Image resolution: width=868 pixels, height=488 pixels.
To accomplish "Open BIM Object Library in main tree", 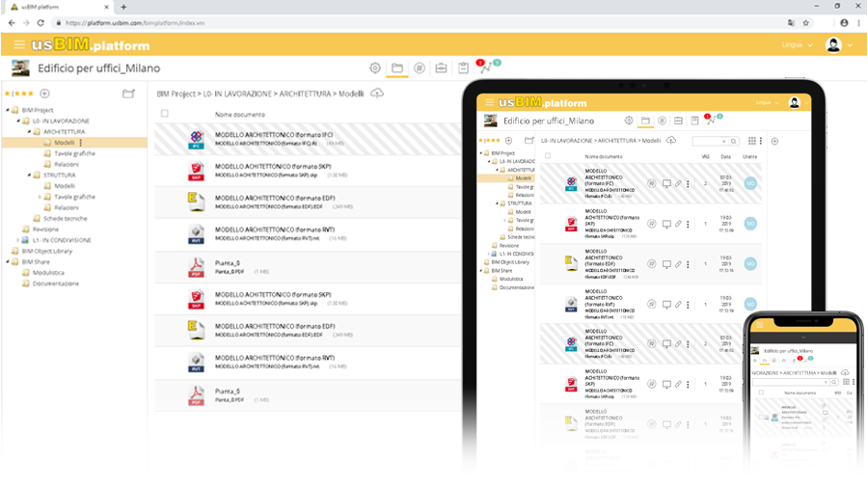I will pos(46,251).
